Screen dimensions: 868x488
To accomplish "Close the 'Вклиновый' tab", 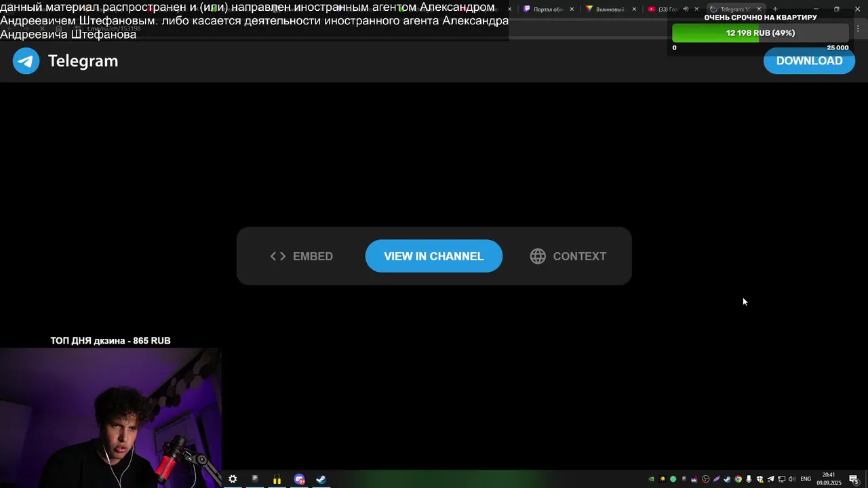I will coord(634,9).
